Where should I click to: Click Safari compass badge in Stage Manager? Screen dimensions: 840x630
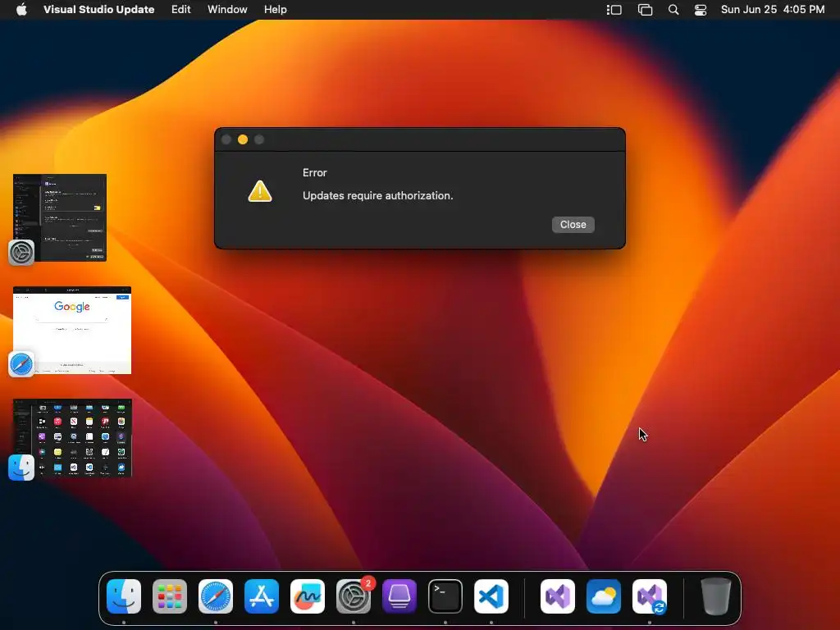pos(21,364)
